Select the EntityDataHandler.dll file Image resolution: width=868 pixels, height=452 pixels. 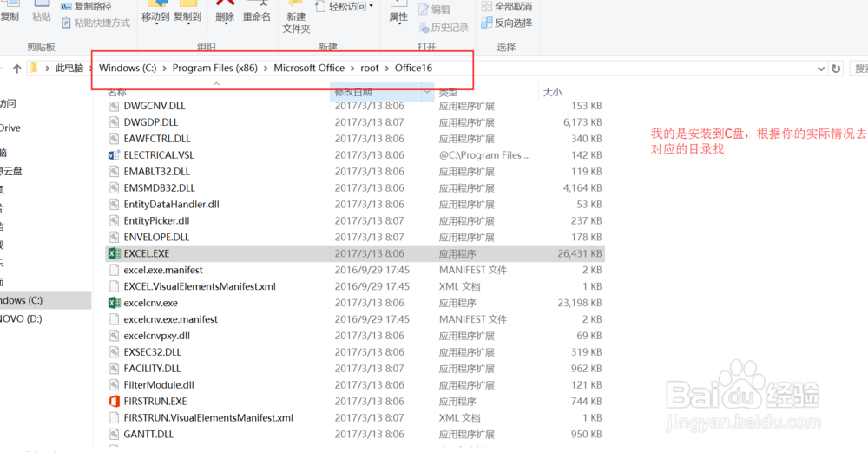tap(172, 204)
